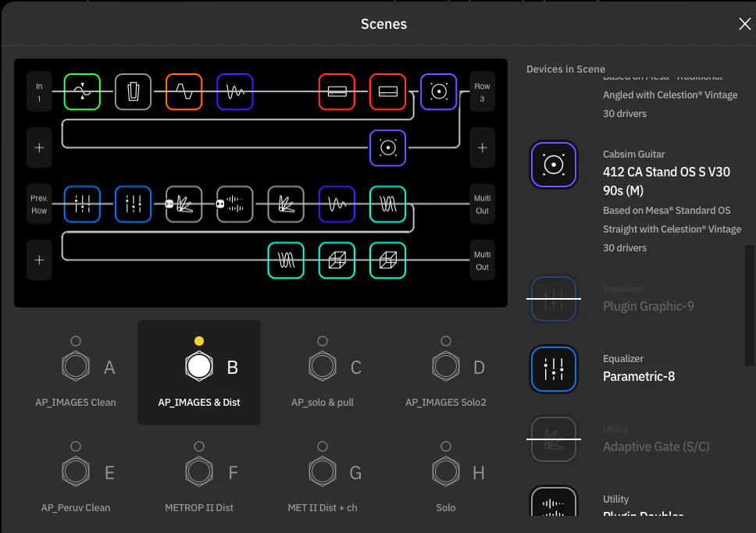Switch to scene F METROP II Dist
This screenshot has height=533, width=756.
point(199,469)
